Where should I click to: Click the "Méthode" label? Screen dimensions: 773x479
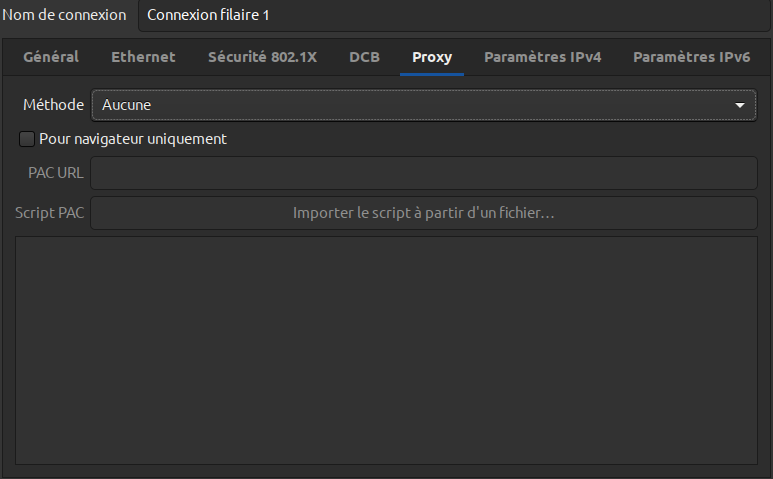53,105
